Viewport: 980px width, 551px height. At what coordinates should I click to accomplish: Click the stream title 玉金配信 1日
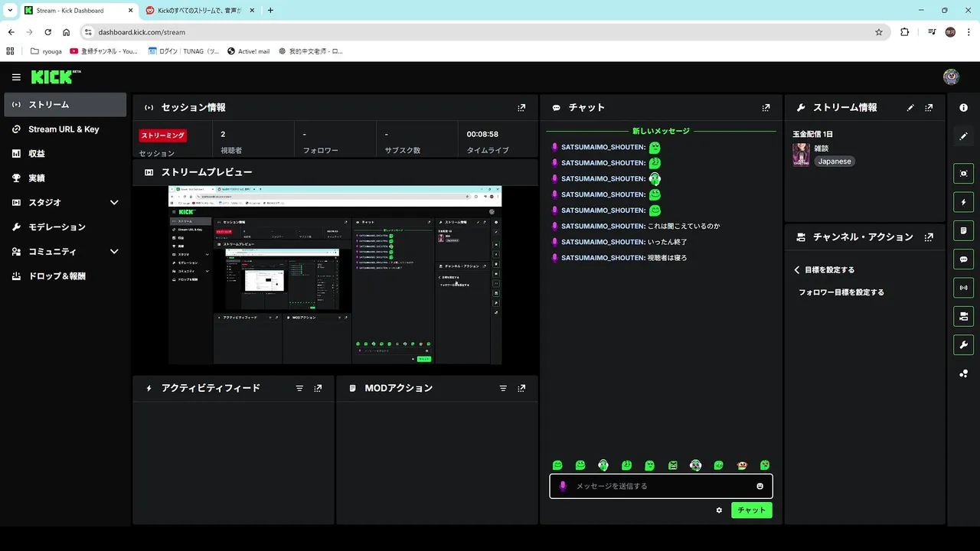[812, 134]
